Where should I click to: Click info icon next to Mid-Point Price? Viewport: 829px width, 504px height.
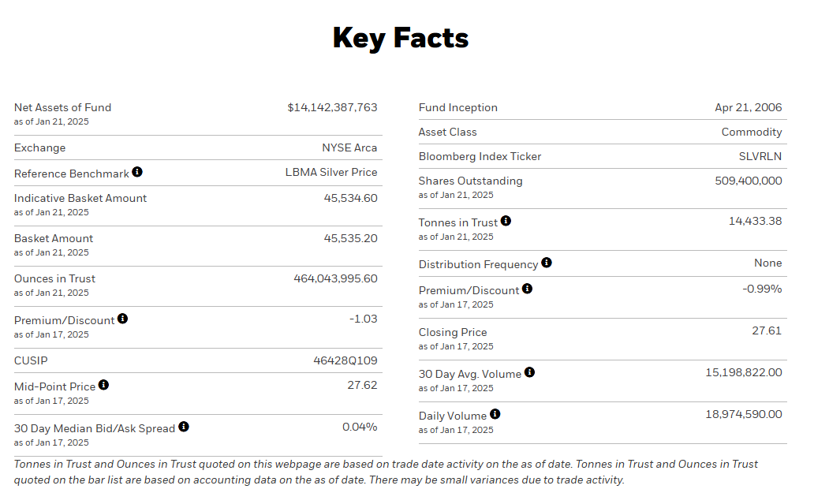coord(103,386)
